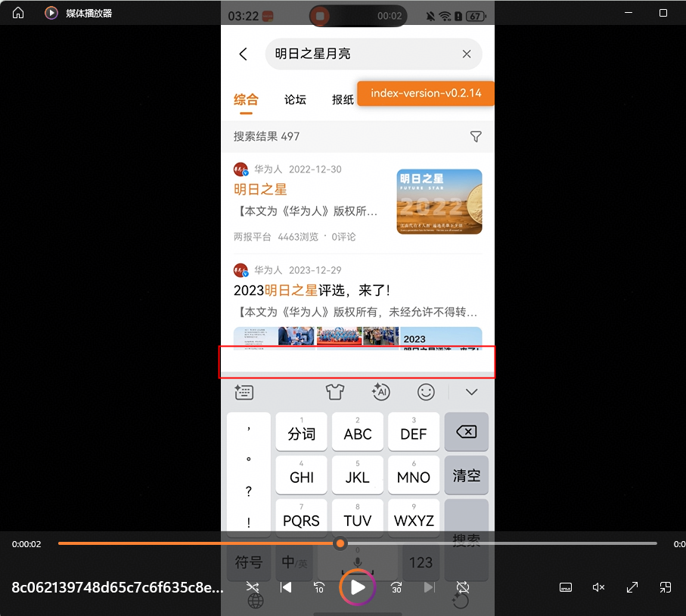
Task: Switch to the 论坛 tab
Action: [295, 99]
